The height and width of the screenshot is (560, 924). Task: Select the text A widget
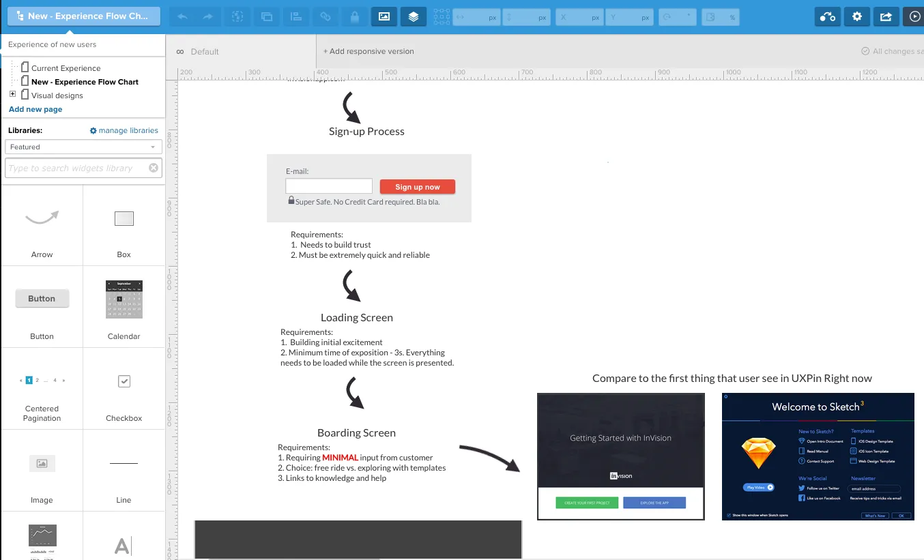(x=122, y=546)
